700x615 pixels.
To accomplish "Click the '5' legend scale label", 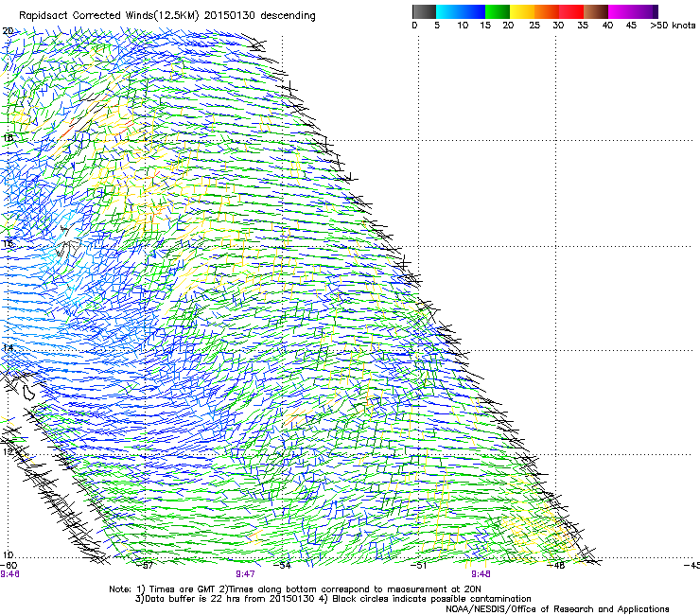I will (437, 26).
